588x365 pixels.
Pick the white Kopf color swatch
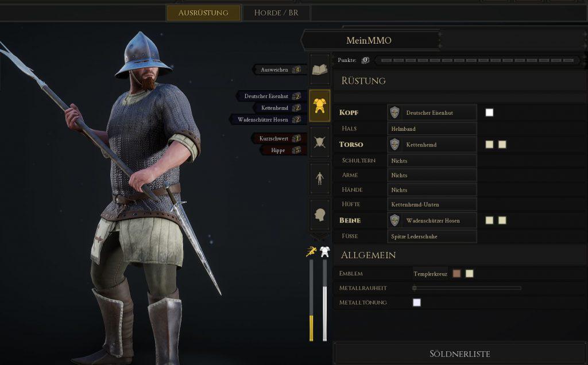click(489, 112)
